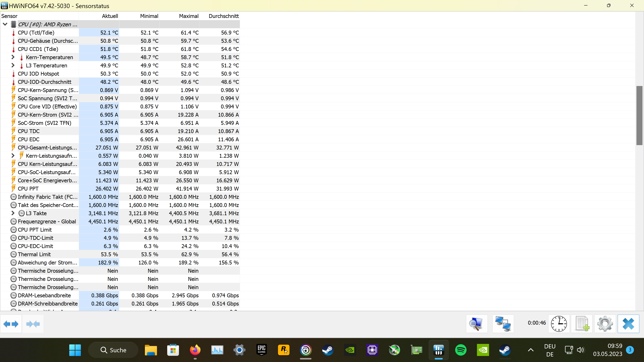Reset the clock timer via the clock icon
644x362 pixels.
[x=559, y=323]
